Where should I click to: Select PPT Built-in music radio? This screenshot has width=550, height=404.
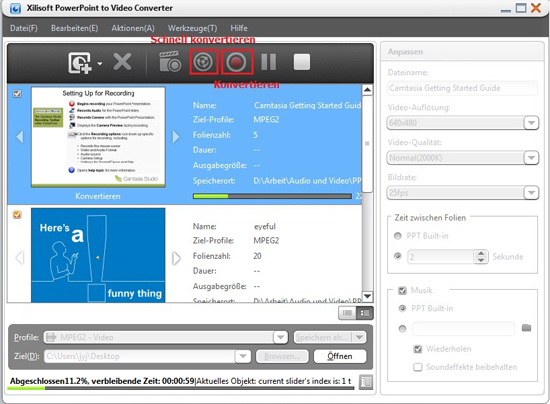(x=402, y=309)
